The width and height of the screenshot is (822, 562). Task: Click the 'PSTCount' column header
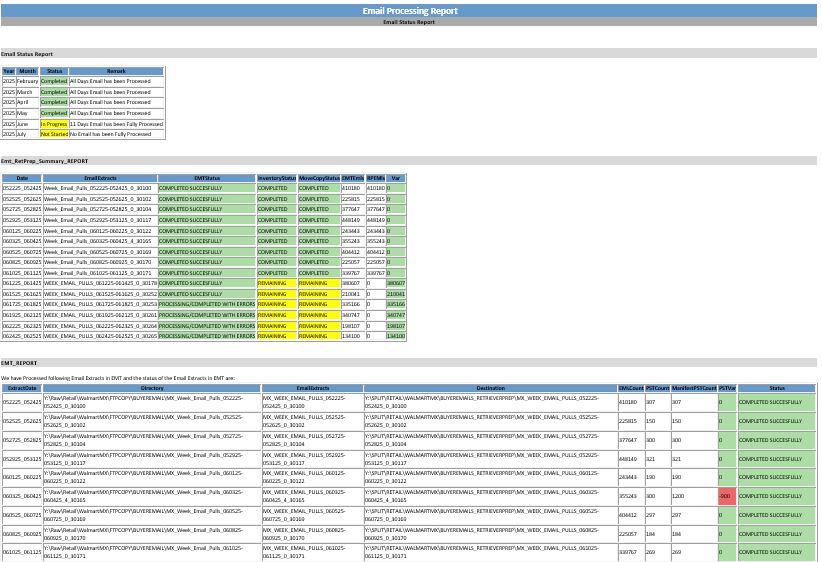(657, 388)
